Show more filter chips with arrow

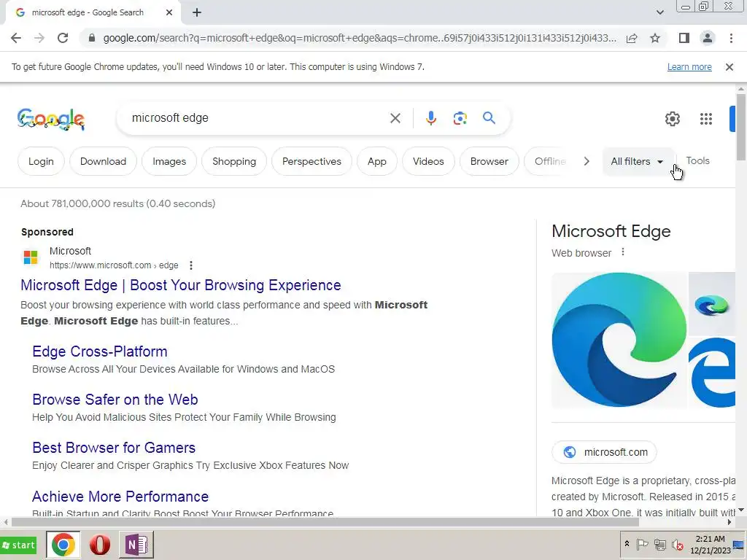[587, 161]
